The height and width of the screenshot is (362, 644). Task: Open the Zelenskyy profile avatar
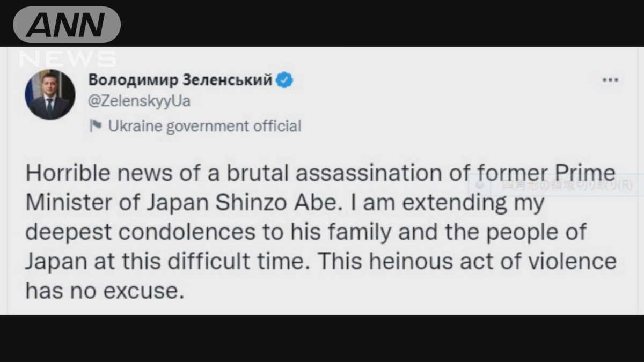(50, 94)
